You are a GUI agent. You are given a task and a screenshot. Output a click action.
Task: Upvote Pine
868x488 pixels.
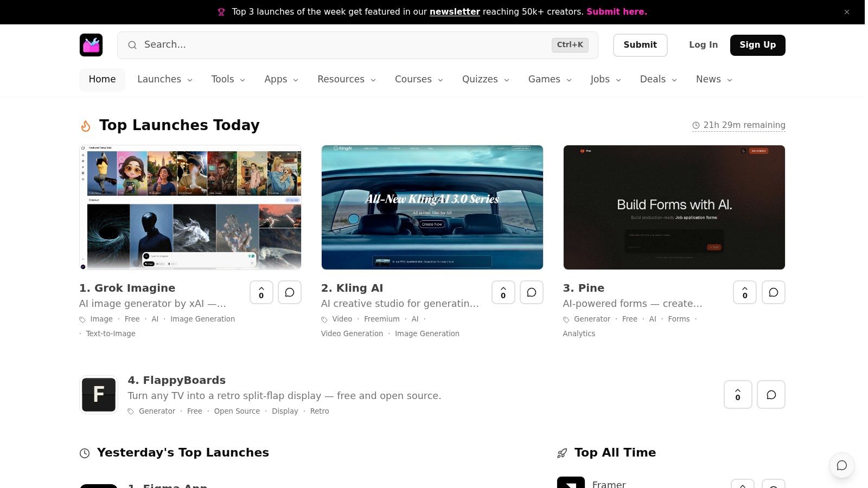pos(745,292)
